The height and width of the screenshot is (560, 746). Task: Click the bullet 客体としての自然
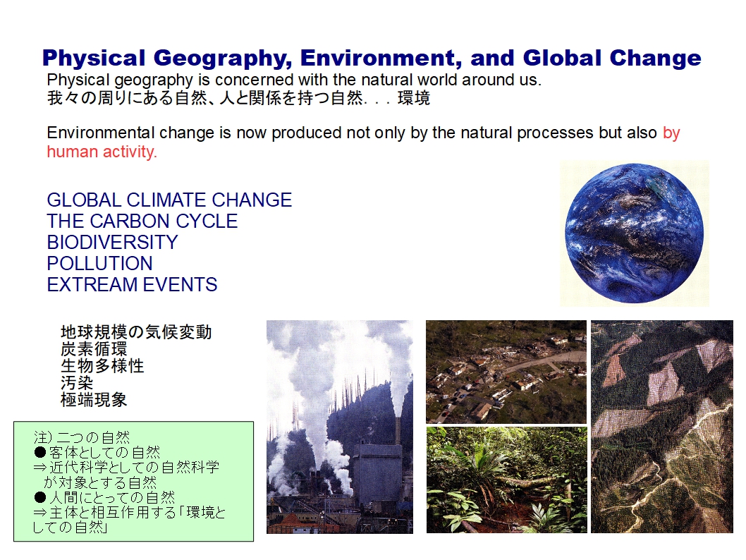pyautogui.click(x=97, y=452)
